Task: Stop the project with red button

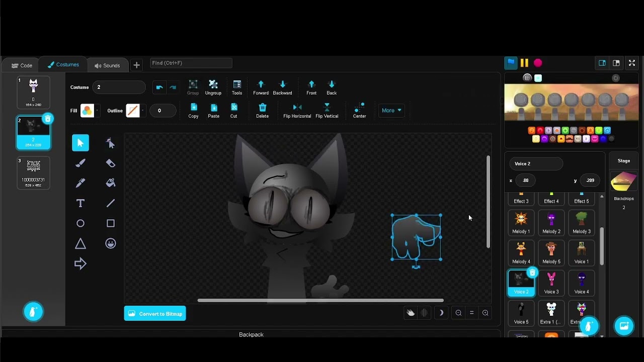Action: 538,63
